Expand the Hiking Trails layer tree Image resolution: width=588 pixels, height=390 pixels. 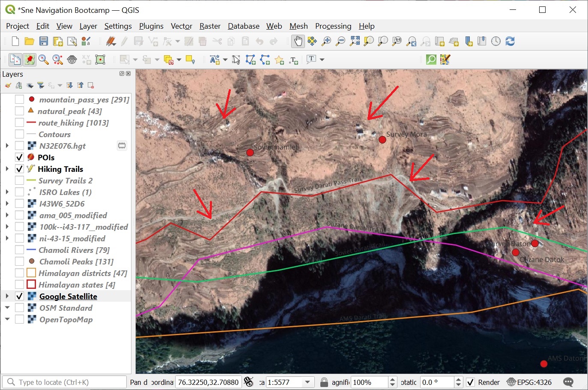(x=7, y=169)
